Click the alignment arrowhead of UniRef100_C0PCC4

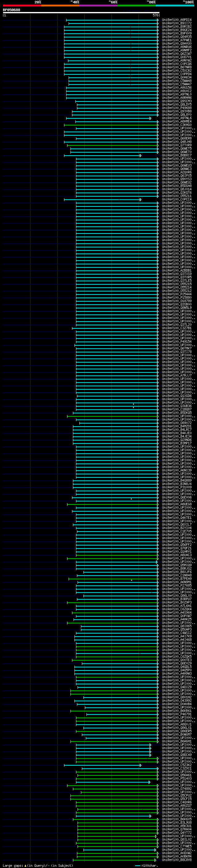tap(140, 200)
